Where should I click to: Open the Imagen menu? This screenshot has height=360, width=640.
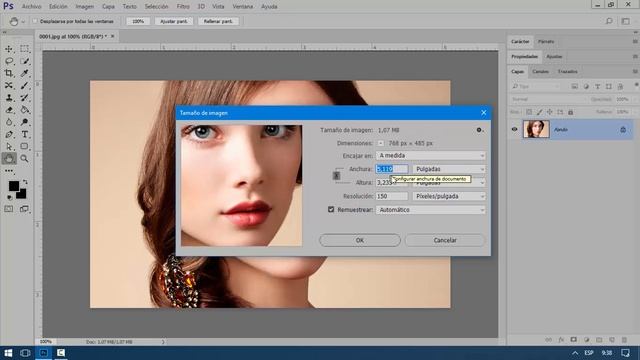tap(84, 7)
